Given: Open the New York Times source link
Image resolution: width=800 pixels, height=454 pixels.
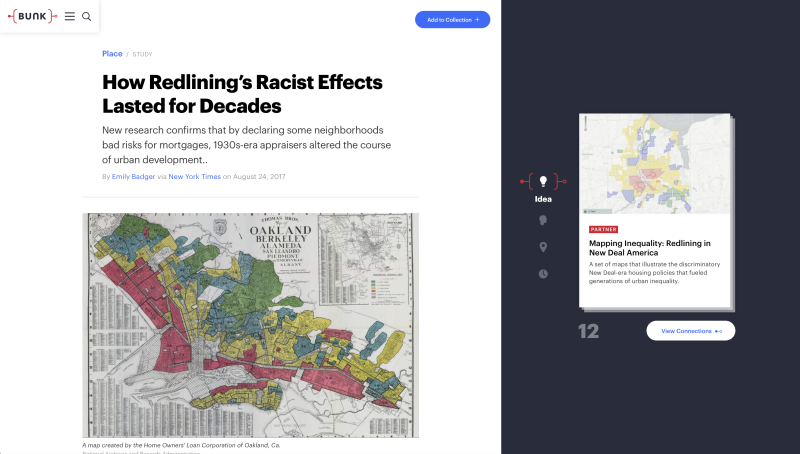Looking at the screenshot, I should pos(194,176).
